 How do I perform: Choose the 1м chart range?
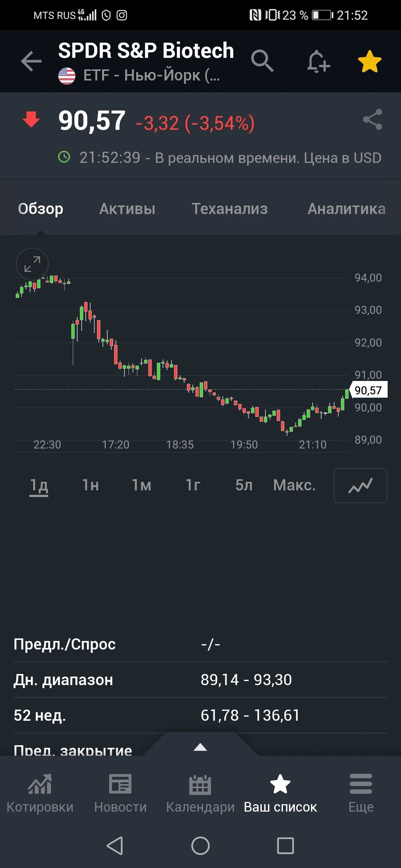click(141, 485)
